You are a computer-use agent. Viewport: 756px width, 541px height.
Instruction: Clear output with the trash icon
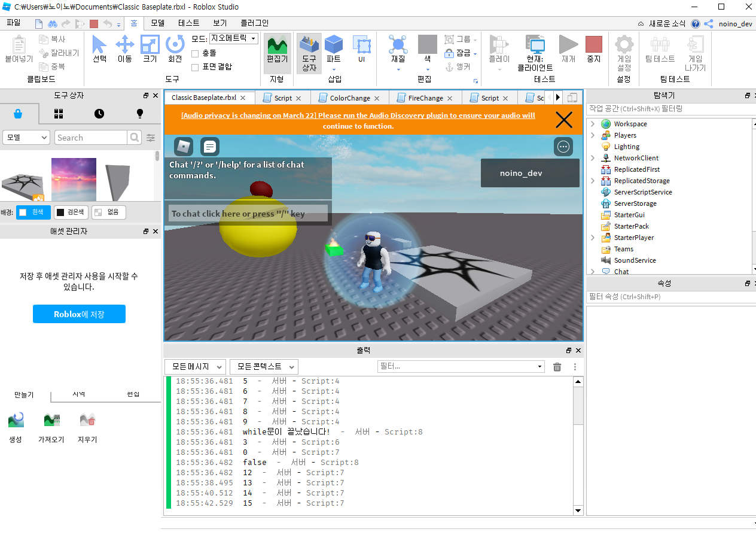pos(557,367)
